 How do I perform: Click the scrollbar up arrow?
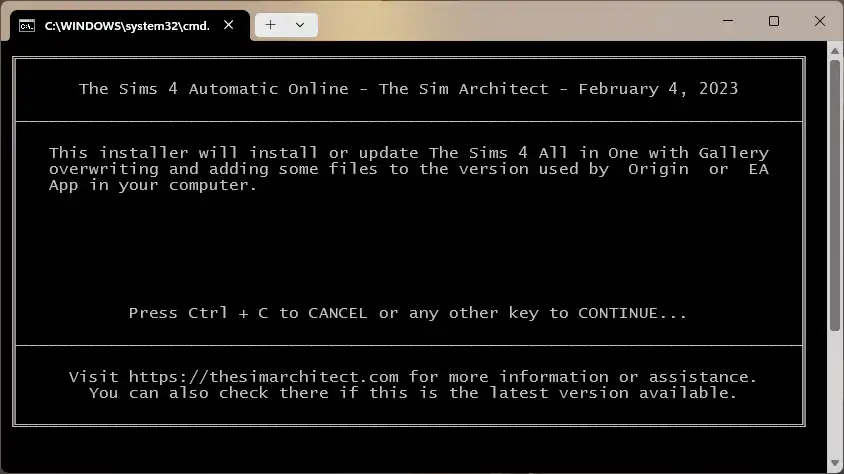[x=835, y=51]
